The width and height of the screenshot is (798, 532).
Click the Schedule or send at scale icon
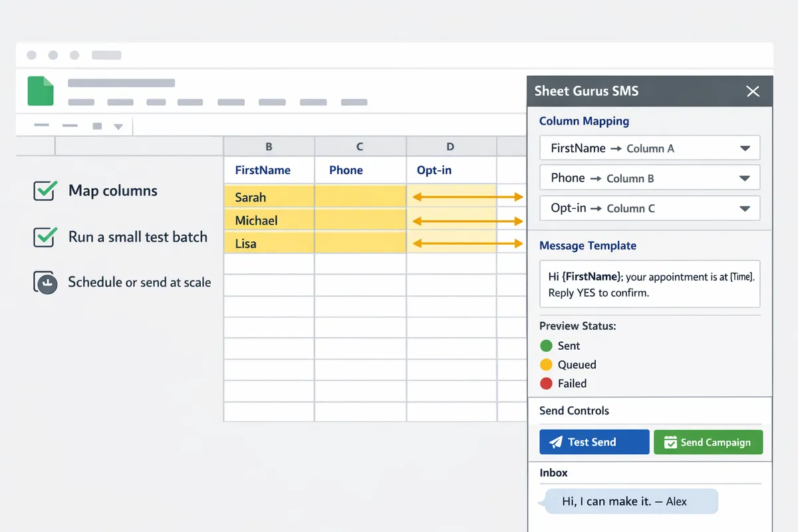(x=46, y=282)
